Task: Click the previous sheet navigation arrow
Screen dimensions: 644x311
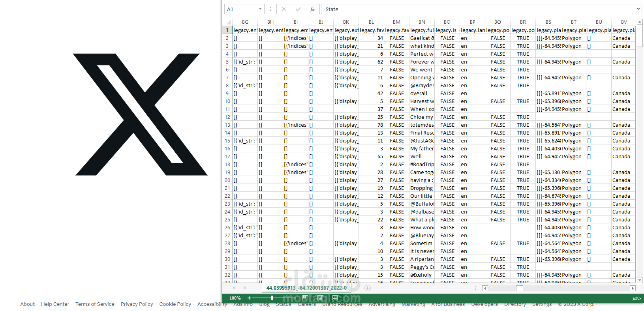Action: [234, 288]
